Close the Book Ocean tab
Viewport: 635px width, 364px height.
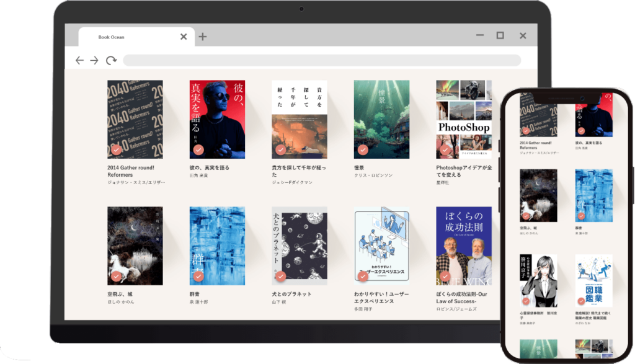(184, 37)
